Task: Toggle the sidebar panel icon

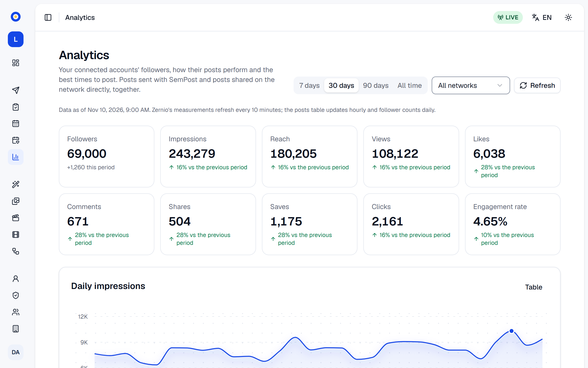Action: coord(48,17)
